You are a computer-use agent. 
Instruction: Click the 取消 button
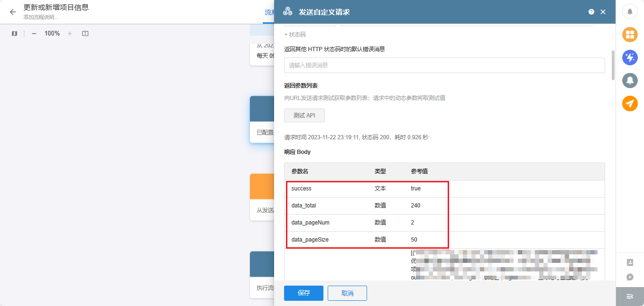(347, 293)
